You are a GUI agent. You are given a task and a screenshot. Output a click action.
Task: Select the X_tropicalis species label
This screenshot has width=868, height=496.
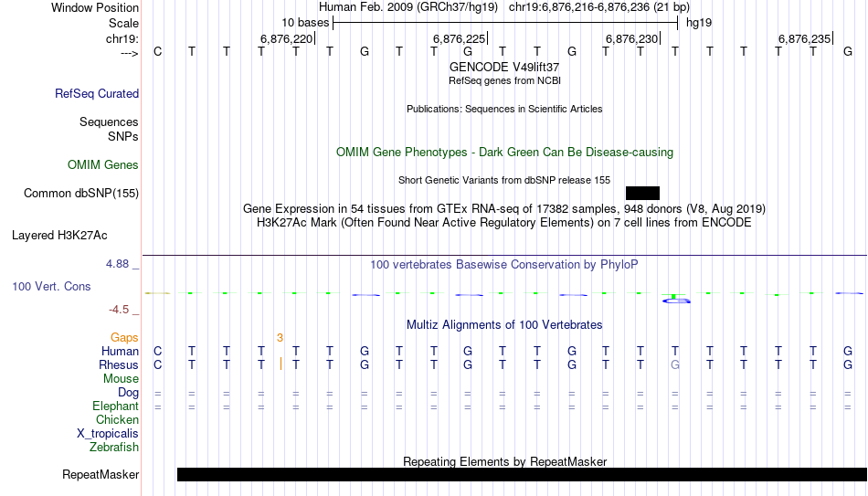tap(108, 434)
